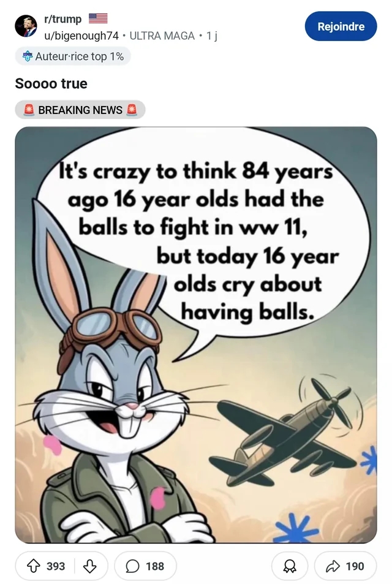This screenshot has height=584, width=392.
Task: Click the right siren emoji in flair
Action: pos(132,110)
